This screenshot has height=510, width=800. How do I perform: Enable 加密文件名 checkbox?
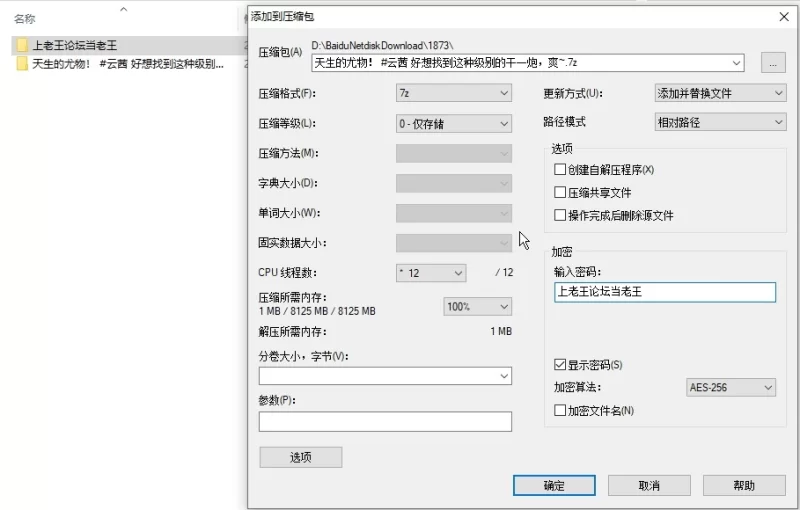coord(560,410)
